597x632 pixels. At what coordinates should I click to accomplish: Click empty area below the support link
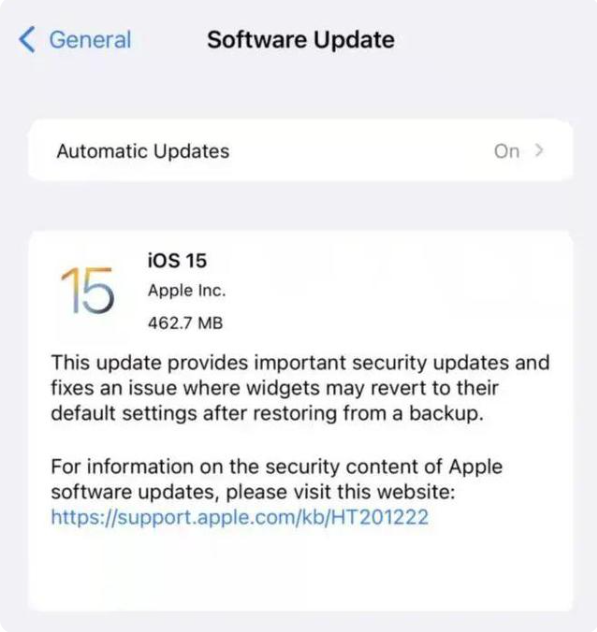[300, 568]
